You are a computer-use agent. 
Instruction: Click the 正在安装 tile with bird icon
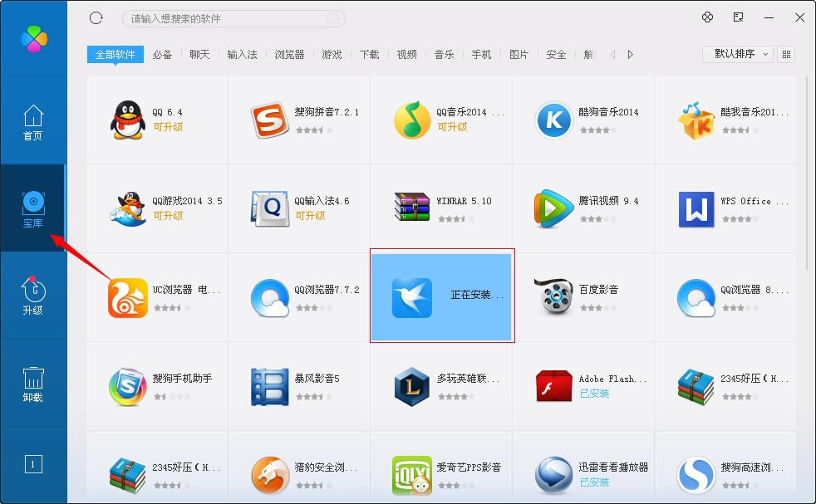pos(442,296)
